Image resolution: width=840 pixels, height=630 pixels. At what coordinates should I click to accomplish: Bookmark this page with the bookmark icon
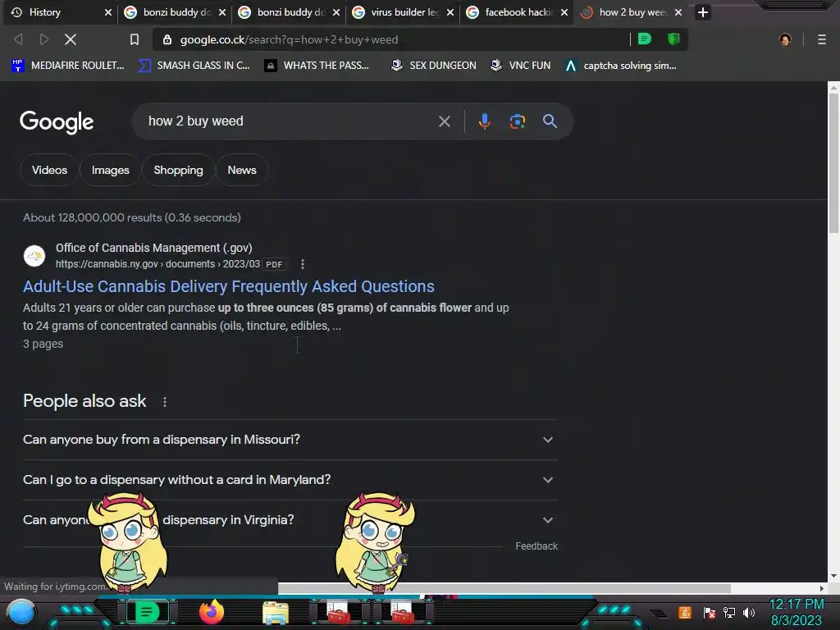point(134,39)
